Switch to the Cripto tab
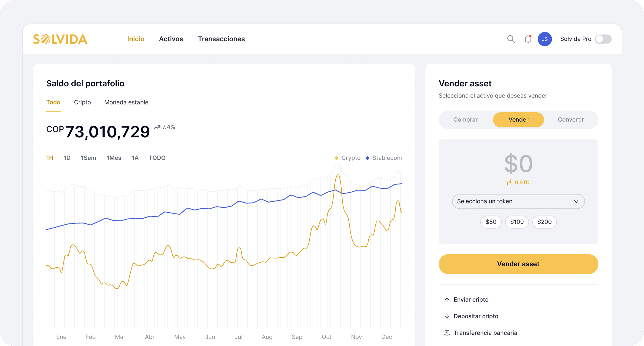 (x=82, y=102)
